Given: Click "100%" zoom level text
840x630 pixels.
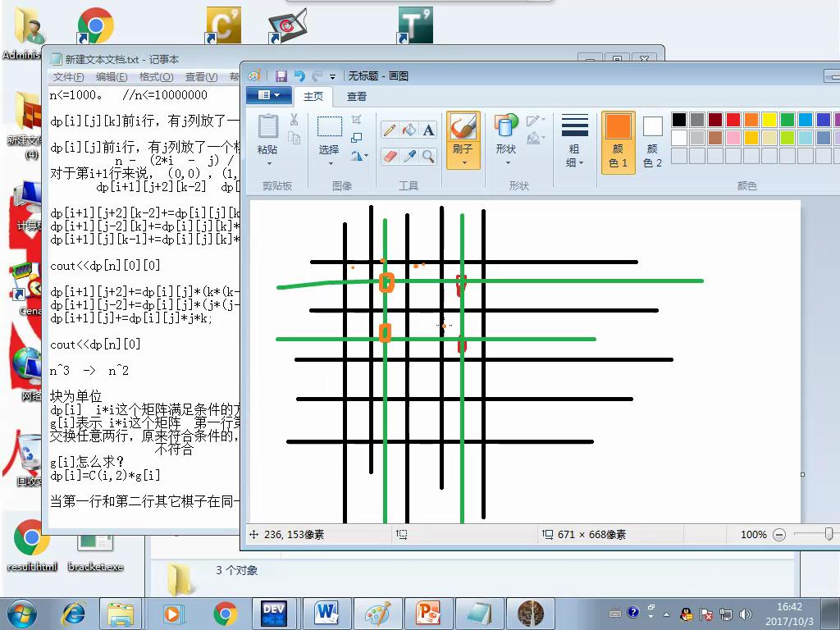Looking at the screenshot, I should point(753,535).
